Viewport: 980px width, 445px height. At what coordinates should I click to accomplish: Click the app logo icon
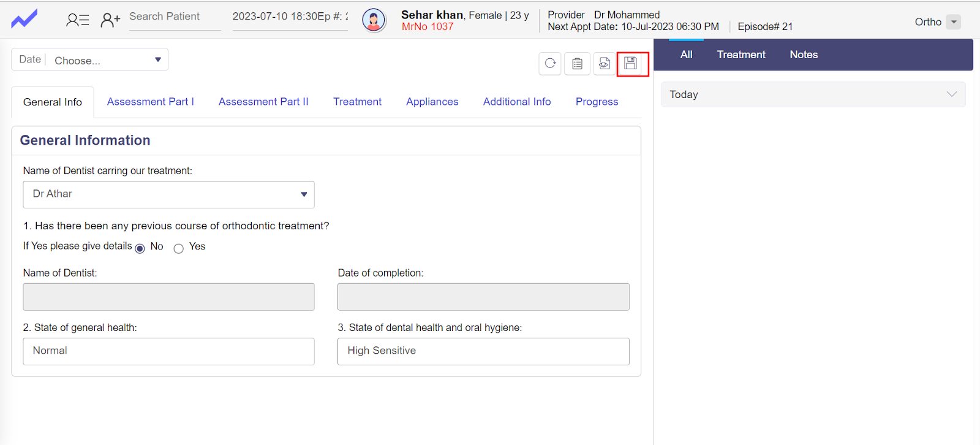click(24, 19)
